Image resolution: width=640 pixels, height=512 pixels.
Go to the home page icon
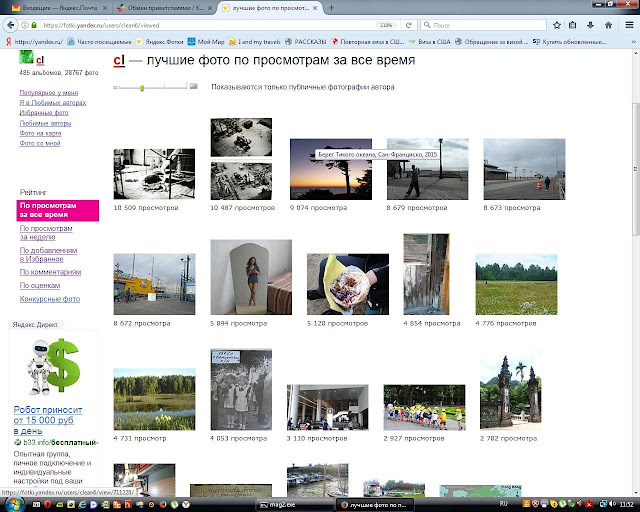(608, 25)
